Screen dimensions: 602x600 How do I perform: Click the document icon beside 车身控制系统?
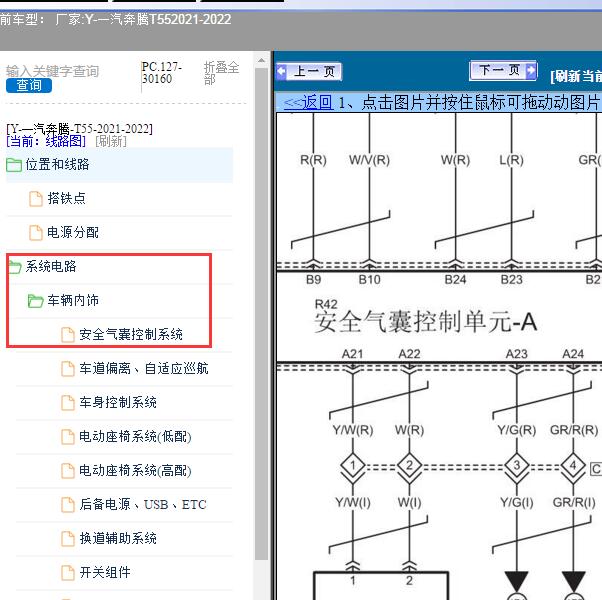pyautogui.click(x=68, y=403)
